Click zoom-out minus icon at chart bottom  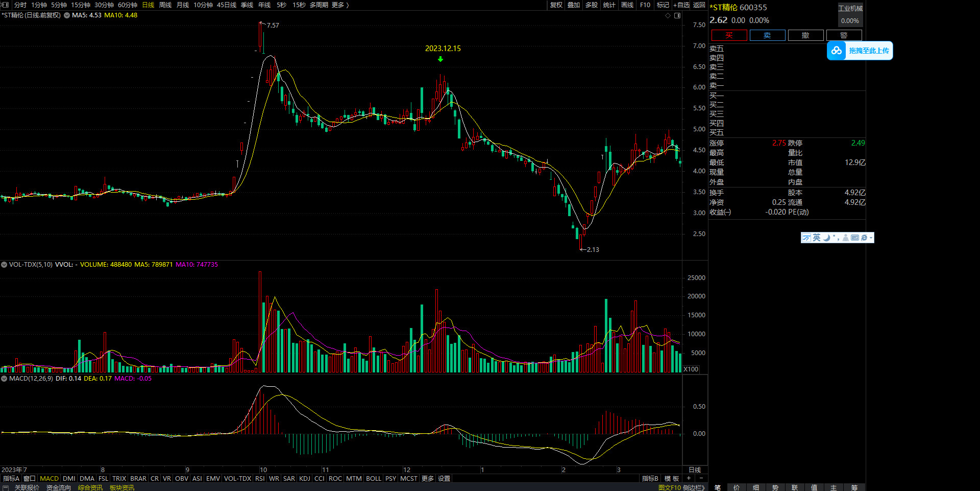coord(701,478)
